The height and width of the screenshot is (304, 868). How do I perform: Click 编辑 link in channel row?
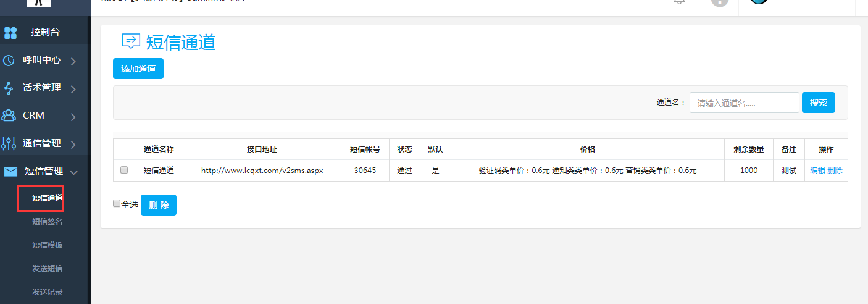click(x=817, y=171)
